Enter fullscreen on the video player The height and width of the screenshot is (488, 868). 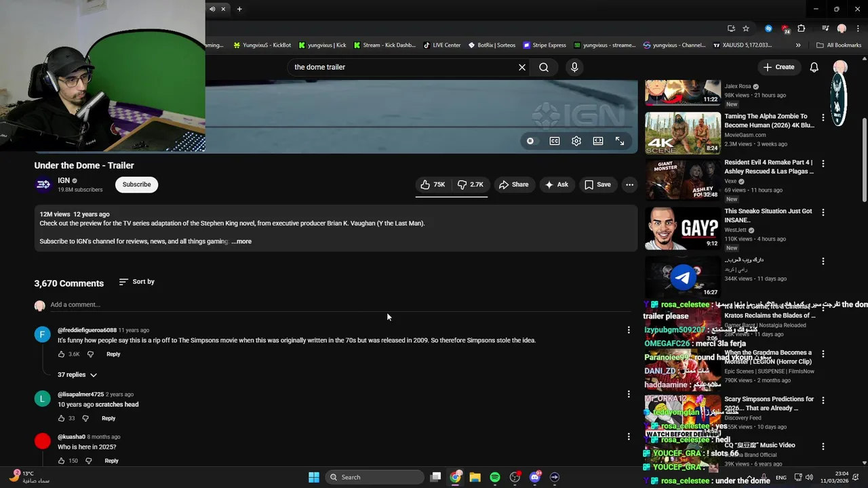[x=620, y=141]
